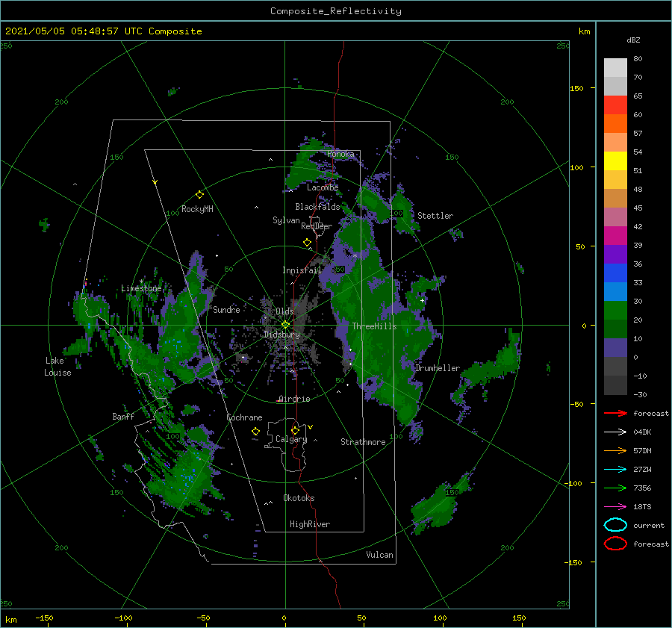
Task: Select the Airdrie label
Action: (x=294, y=399)
